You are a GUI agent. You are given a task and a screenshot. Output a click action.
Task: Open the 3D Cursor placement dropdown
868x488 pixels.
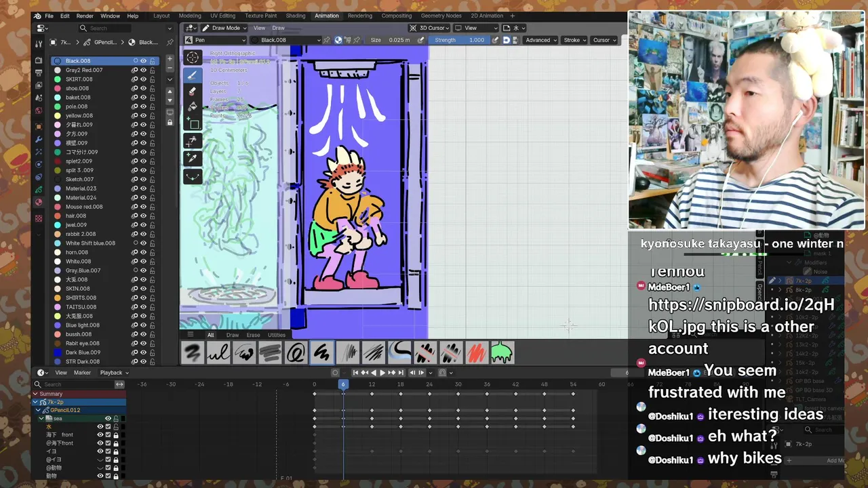(429, 28)
